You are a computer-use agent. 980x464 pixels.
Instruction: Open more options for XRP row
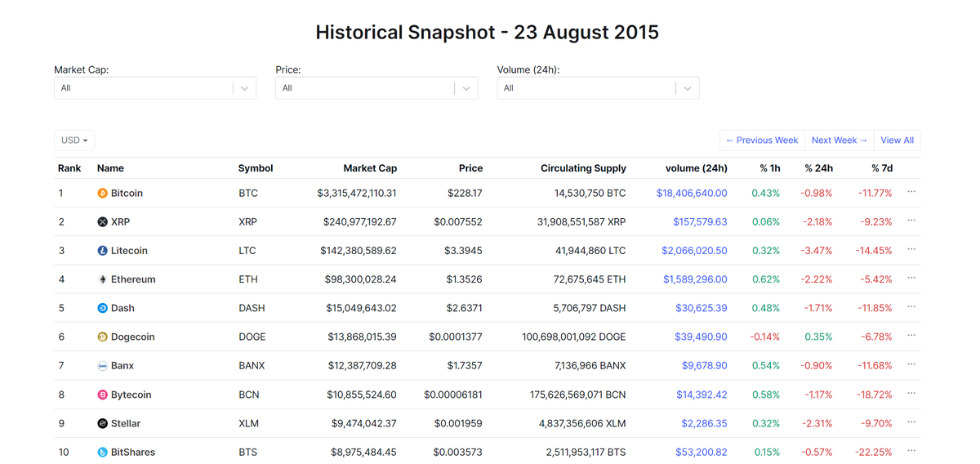click(x=911, y=221)
